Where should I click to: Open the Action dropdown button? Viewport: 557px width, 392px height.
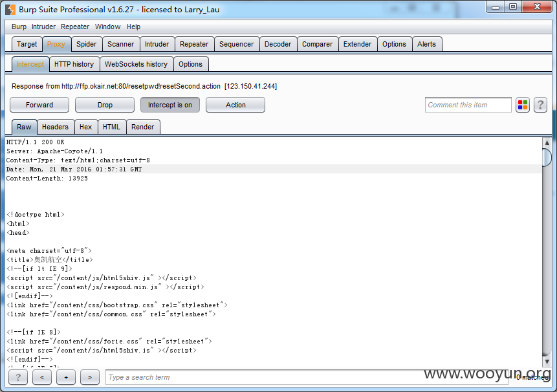(235, 105)
